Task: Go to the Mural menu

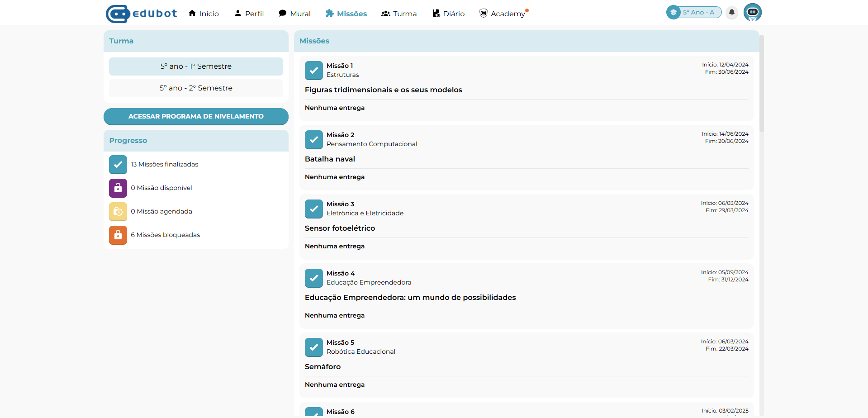Action: click(294, 14)
